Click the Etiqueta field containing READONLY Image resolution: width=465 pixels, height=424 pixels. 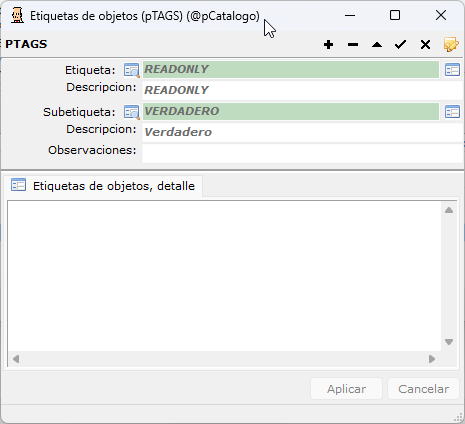tap(291, 70)
